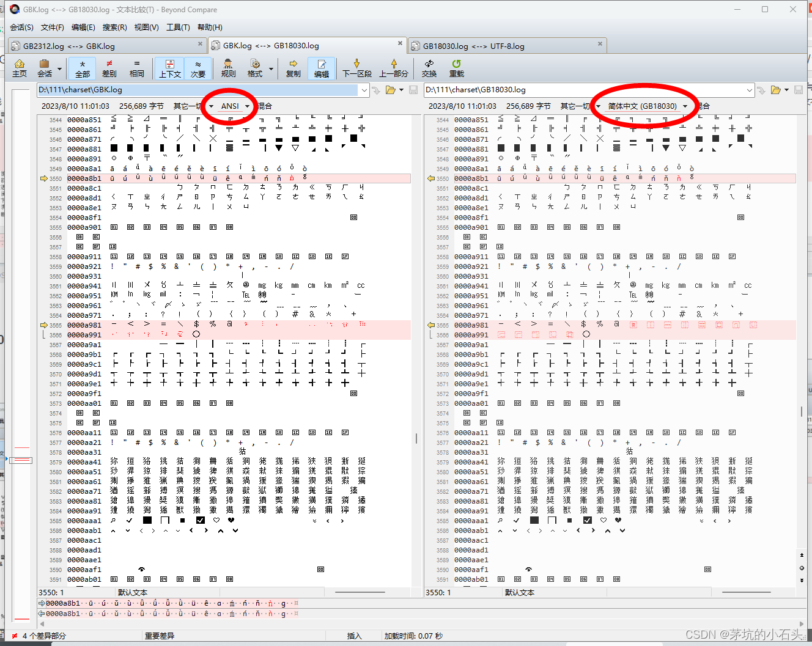Click the right pane vertical scrollbar thumb

click(x=802, y=411)
